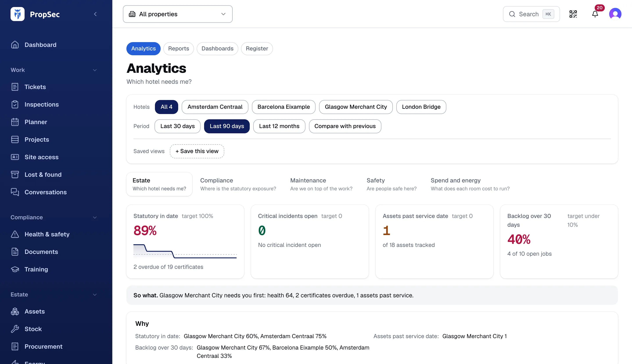This screenshot has height=364, width=632.
Task: Open the Backlog over 30 days card
Action: [559, 241]
